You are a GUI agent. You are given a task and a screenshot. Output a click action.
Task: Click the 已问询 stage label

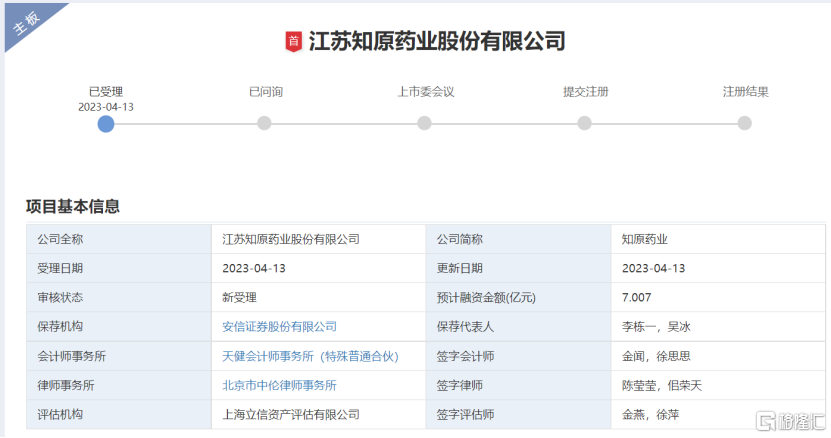[x=266, y=92]
